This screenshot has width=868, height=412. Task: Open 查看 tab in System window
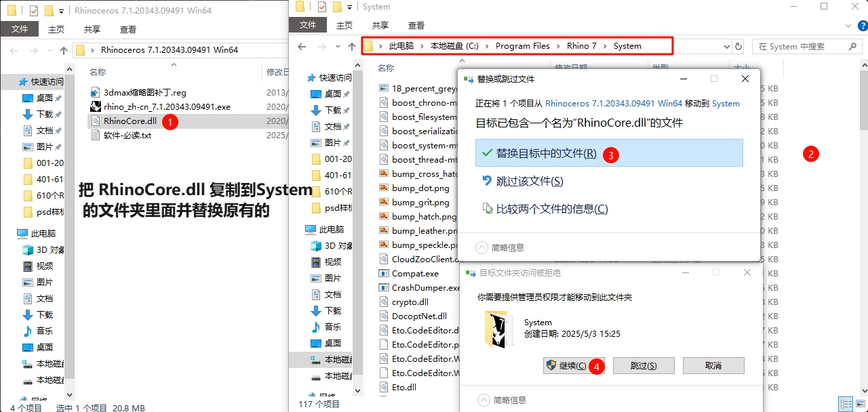coord(416,25)
